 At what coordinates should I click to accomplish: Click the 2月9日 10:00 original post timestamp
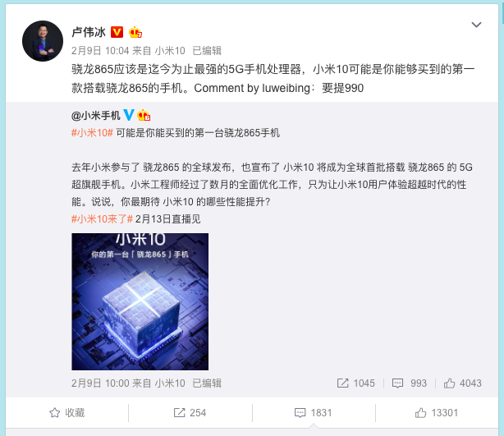(x=100, y=383)
